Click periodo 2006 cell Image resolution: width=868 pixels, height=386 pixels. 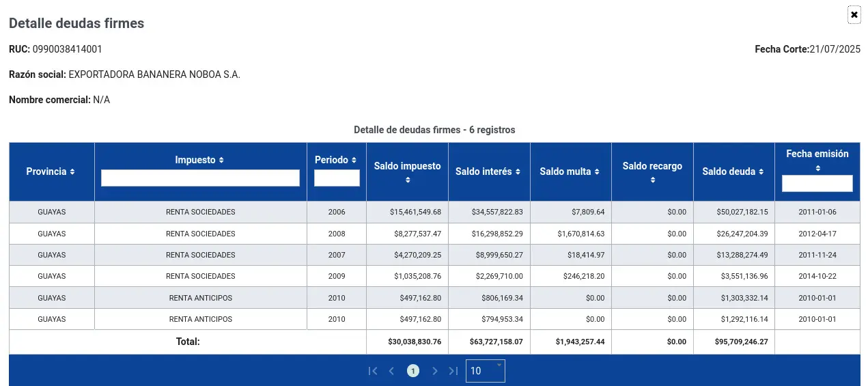tap(337, 212)
